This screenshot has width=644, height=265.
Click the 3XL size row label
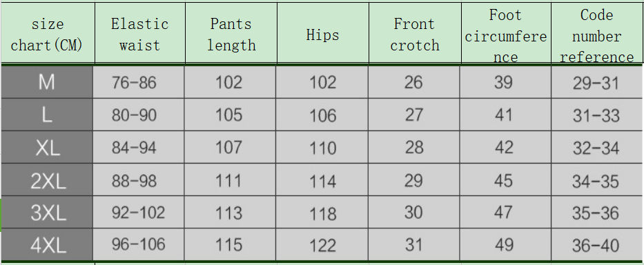coord(47,212)
